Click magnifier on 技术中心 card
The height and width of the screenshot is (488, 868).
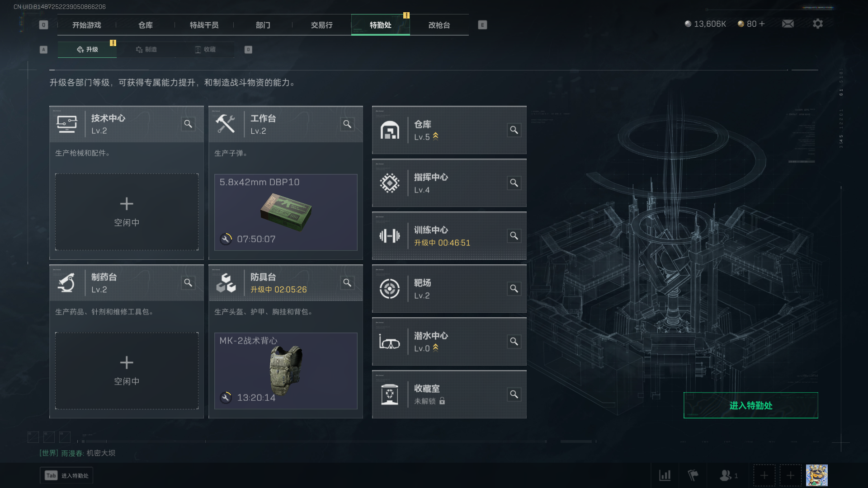tap(188, 124)
